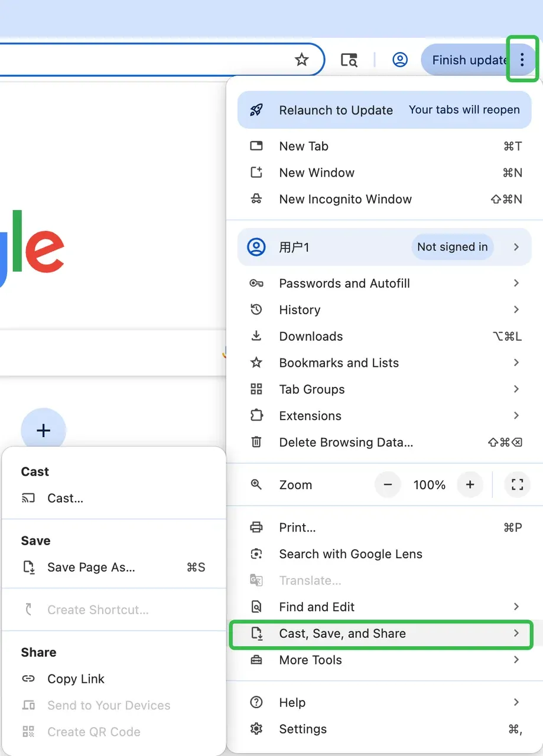The width and height of the screenshot is (543, 756).
Task: Click the History clock icon
Action: click(256, 309)
